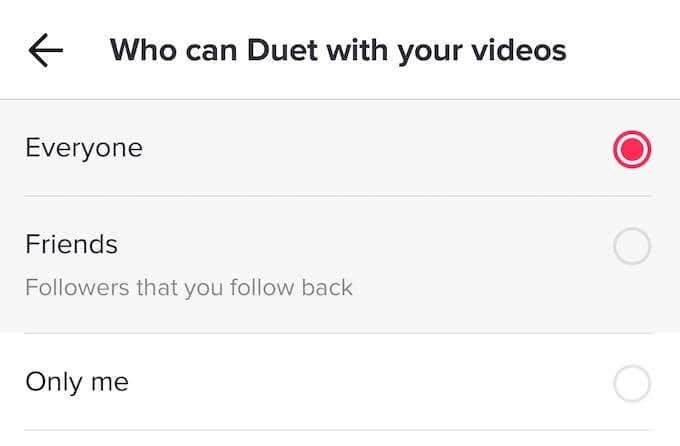The height and width of the screenshot is (446, 680).
Task: Select the Friends radio button
Action: pyautogui.click(x=632, y=247)
